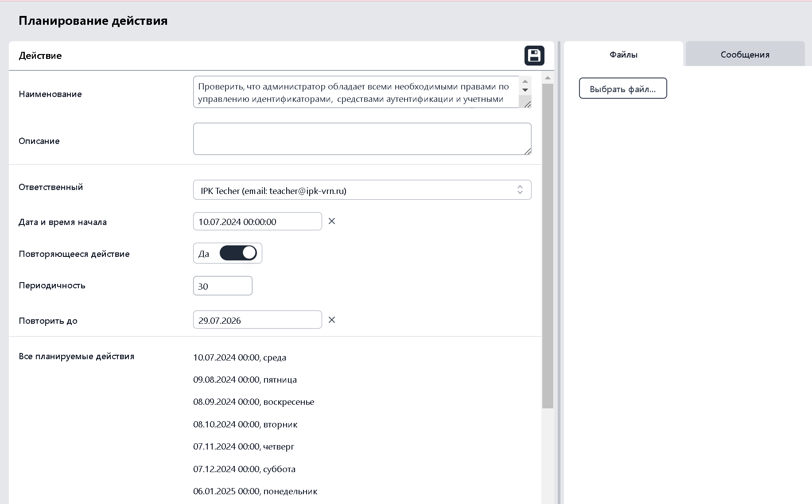Toggle the 'Повторяющееся действие' switch off
The width and height of the screenshot is (812, 504).
[x=238, y=253]
